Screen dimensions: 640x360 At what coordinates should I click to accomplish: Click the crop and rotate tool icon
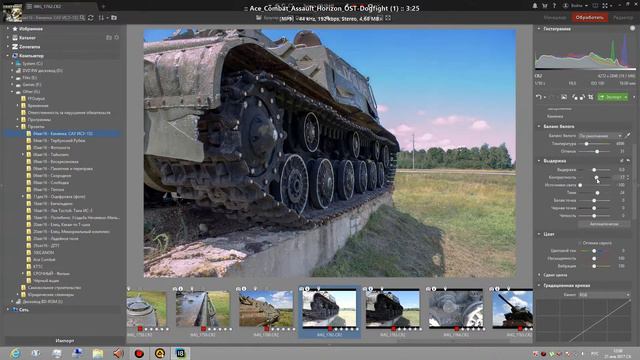[591, 97]
